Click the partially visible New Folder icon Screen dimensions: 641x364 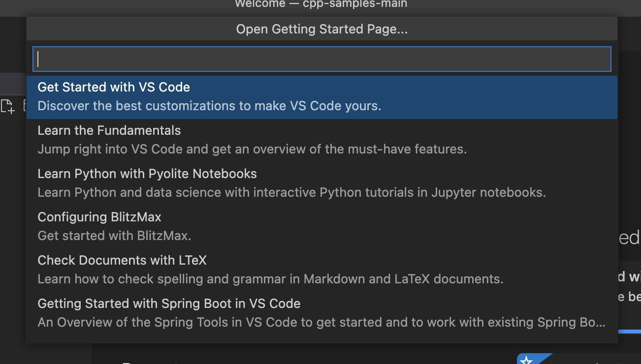pyautogui.click(x=26, y=106)
